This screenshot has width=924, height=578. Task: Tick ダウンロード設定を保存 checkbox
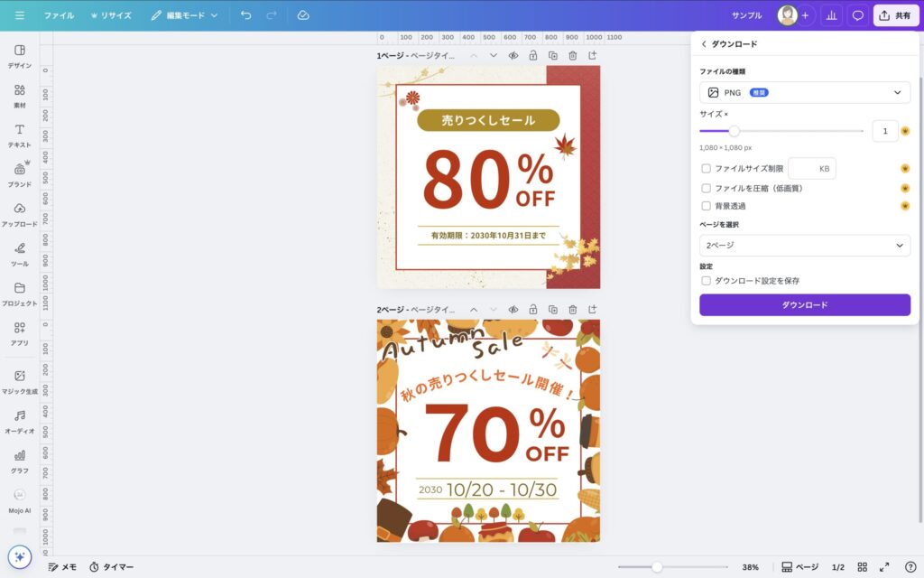pos(706,281)
